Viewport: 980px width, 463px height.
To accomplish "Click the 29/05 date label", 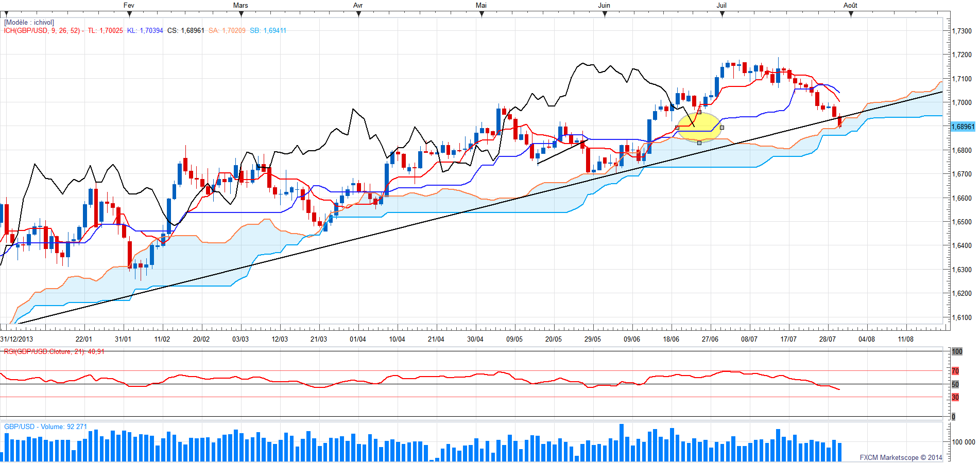I will (593, 339).
